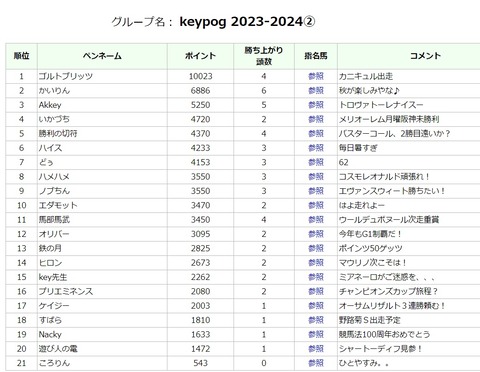This screenshot has height=372, width=480.
Task: Click points value 2262
Action: (200, 277)
